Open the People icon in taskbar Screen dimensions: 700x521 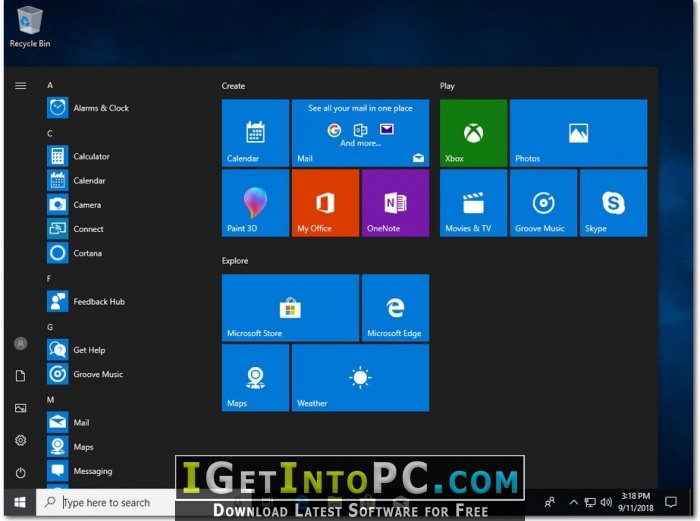(x=550, y=503)
